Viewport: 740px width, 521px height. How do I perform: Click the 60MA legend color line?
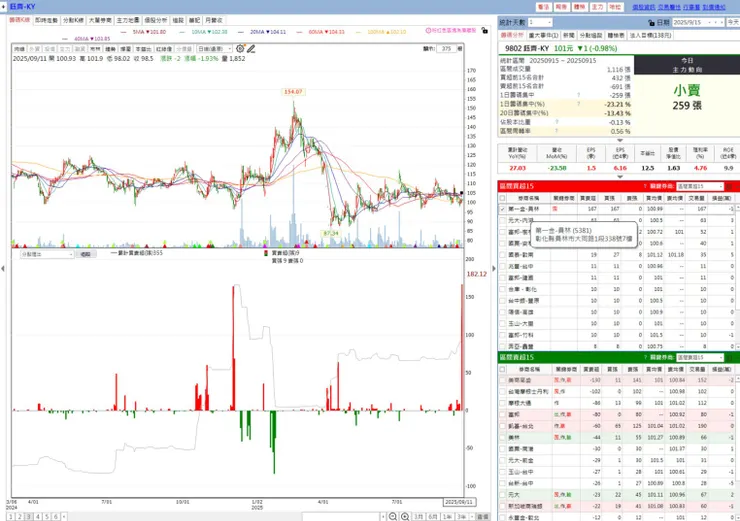tap(299, 32)
